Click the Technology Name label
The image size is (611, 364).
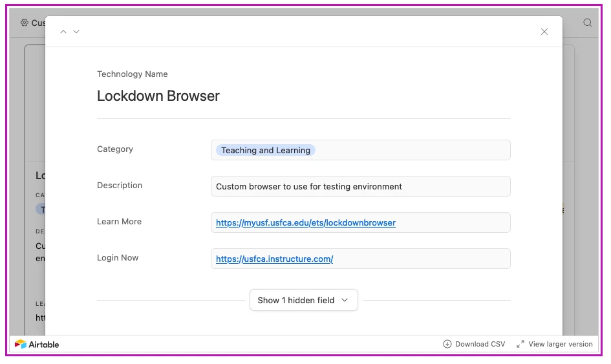coord(132,74)
